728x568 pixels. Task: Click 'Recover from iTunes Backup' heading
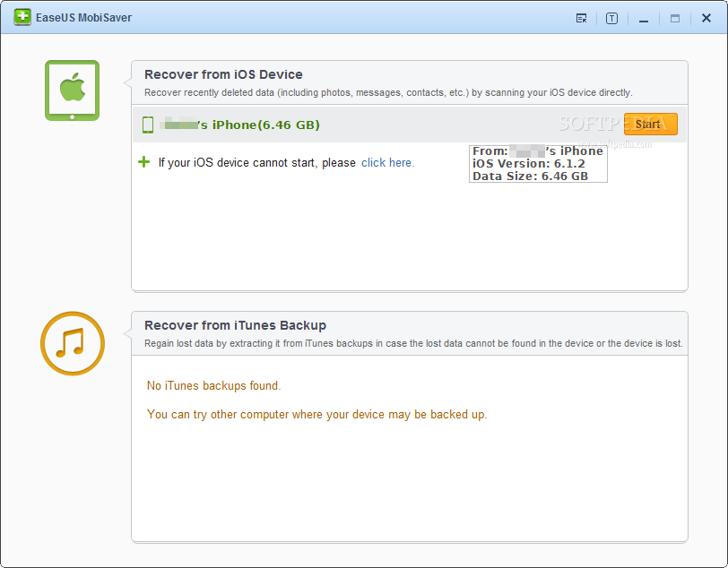[236, 325]
